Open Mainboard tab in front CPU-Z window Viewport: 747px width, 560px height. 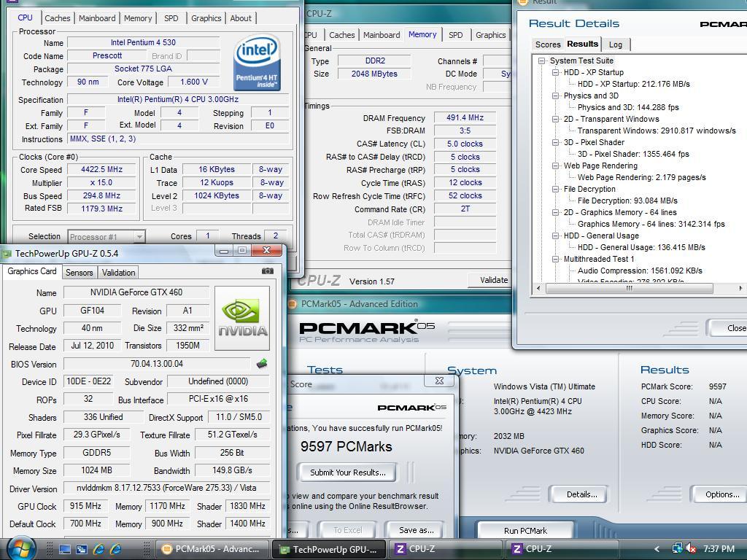pos(97,18)
